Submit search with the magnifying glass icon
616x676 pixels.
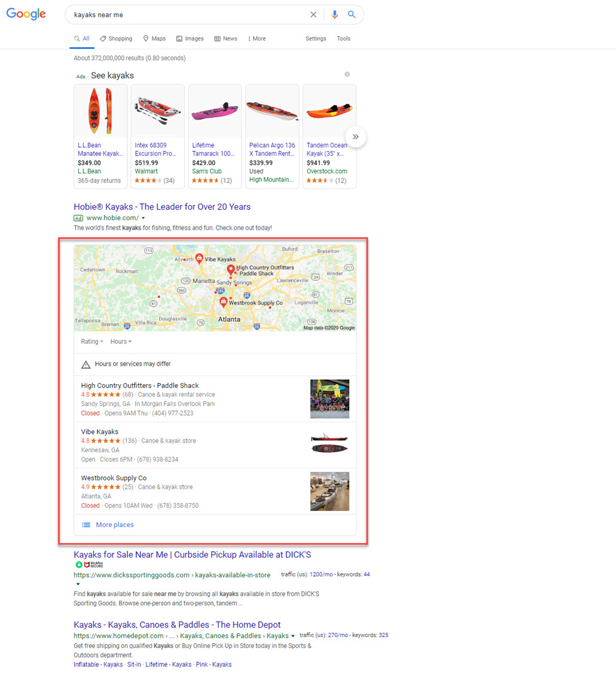tap(352, 14)
